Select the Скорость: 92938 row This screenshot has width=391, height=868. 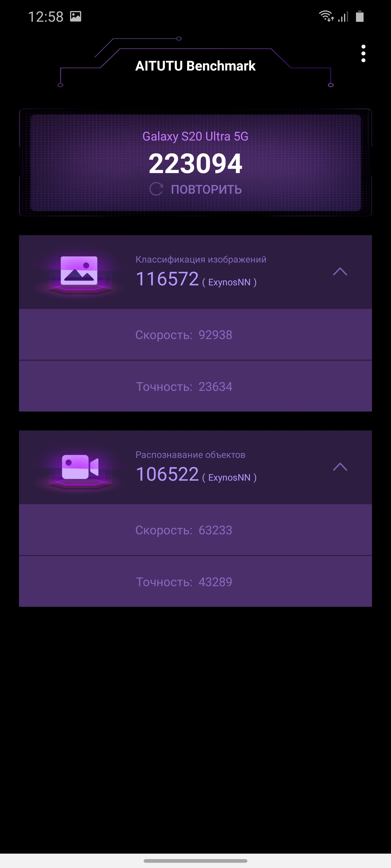click(195, 335)
